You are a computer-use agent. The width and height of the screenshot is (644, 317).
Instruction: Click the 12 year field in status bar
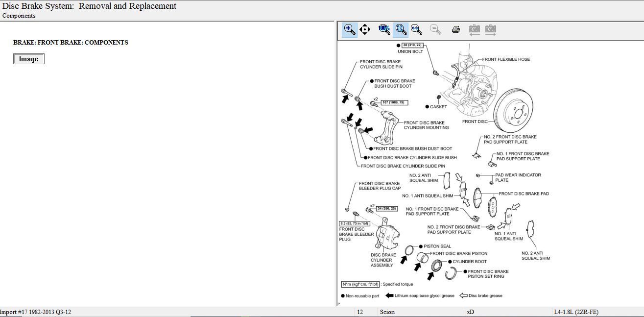(x=360, y=312)
